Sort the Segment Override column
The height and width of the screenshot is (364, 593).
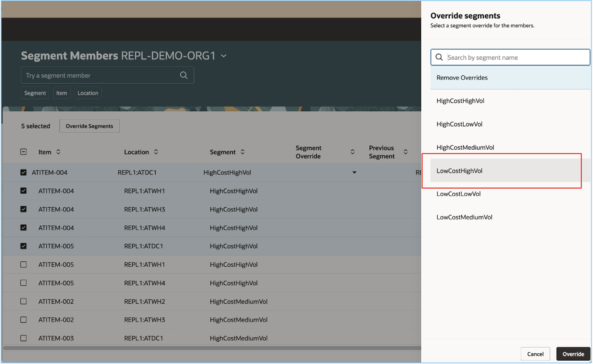(x=352, y=152)
